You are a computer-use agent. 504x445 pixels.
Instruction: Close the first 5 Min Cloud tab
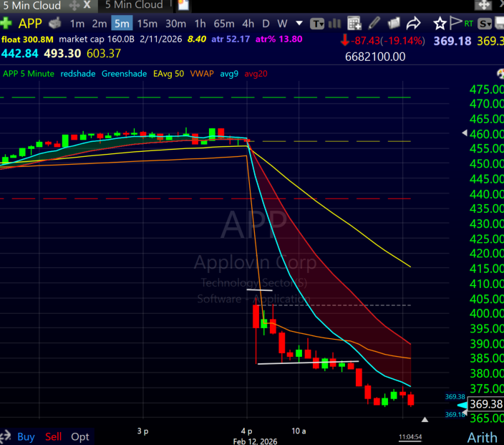[x=87, y=5]
